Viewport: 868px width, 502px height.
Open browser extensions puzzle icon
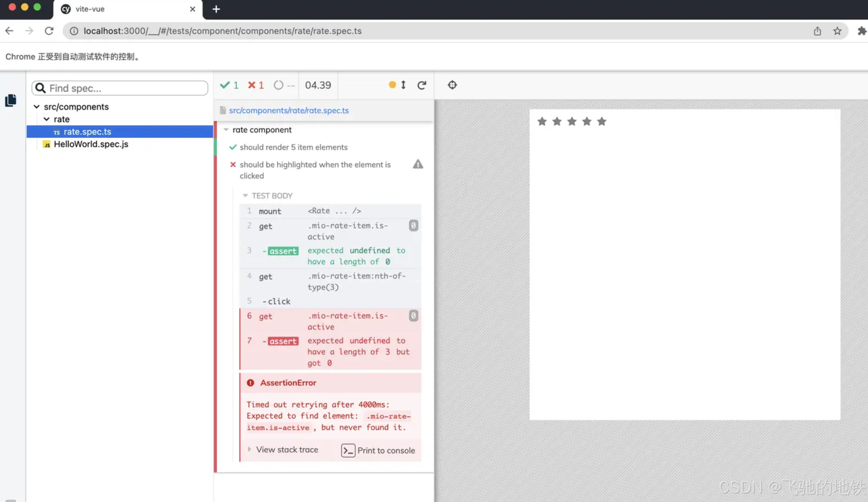[862, 31]
